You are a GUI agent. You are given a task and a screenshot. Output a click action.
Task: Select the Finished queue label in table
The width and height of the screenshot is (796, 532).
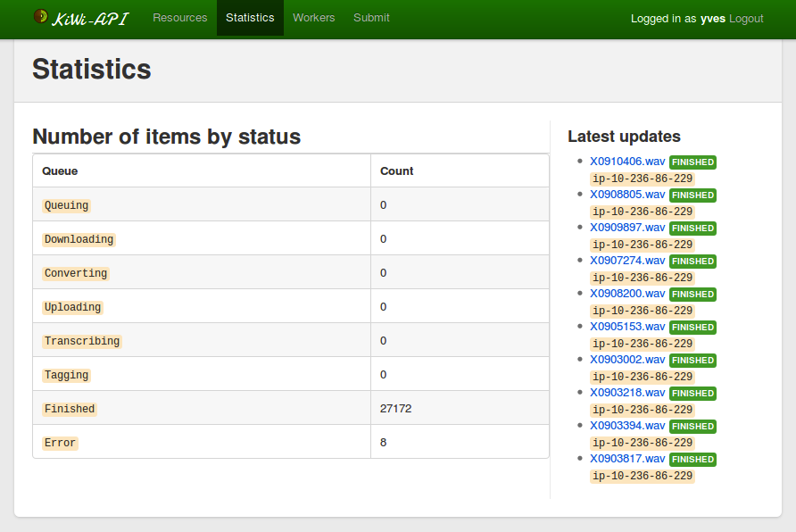(70, 409)
